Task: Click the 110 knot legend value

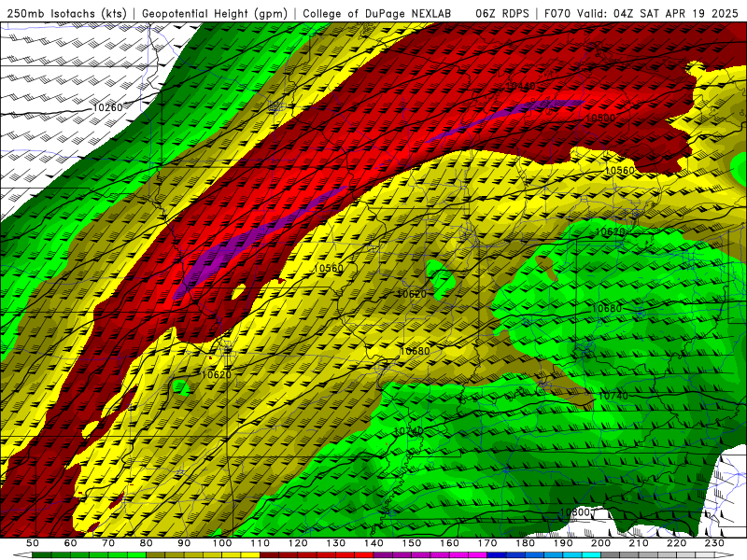Action: [261, 543]
